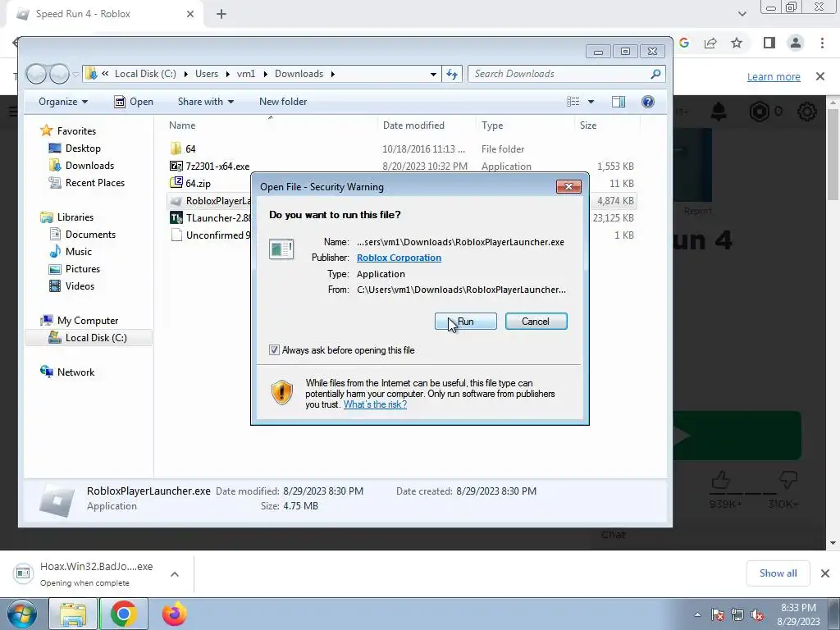Uncheck Always ask before opening this file
Image resolution: width=840 pixels, height=630 pixels.
click(274, 350)
